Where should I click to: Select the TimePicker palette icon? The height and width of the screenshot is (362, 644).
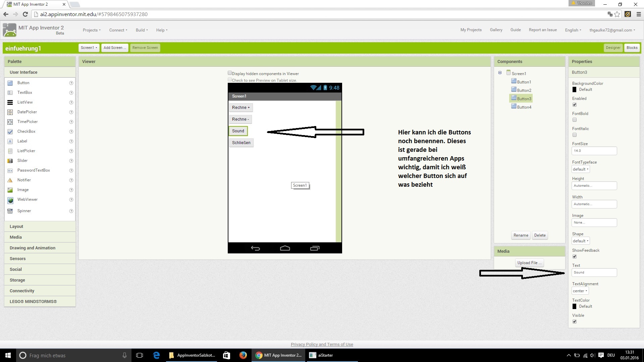click(10, 122)
